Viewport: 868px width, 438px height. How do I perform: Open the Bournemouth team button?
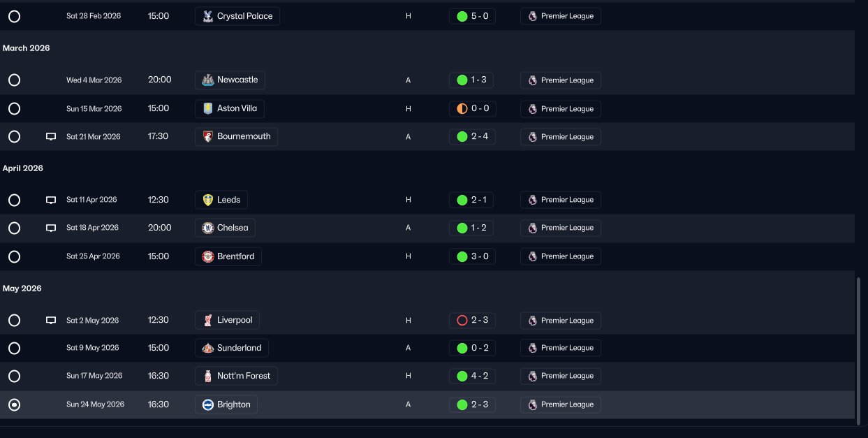pos(236,137)
